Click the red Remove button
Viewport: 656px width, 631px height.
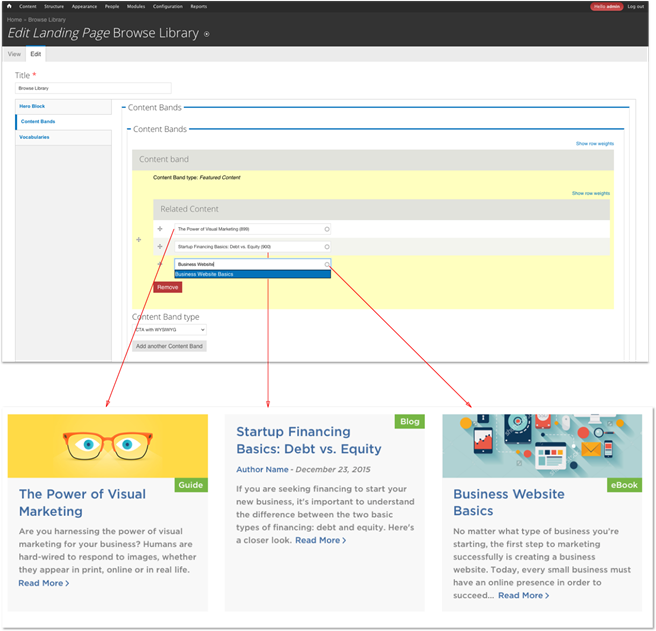(x=167, y=287)
